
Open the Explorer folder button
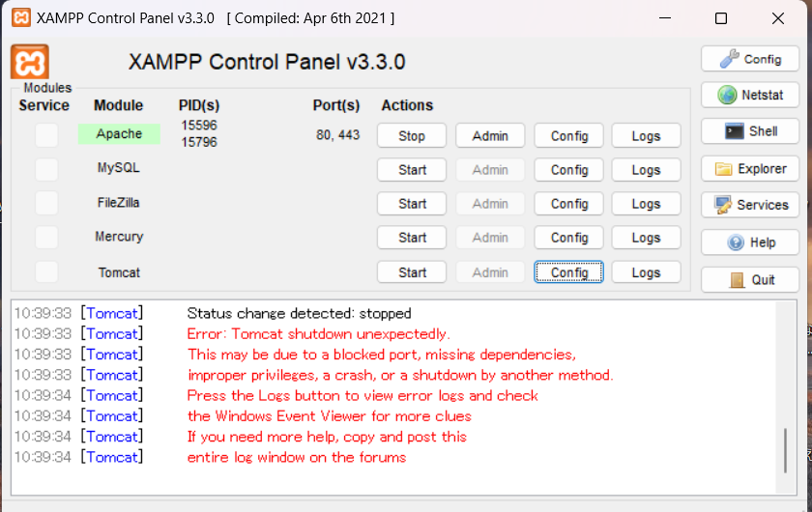[x=750, y=169]
